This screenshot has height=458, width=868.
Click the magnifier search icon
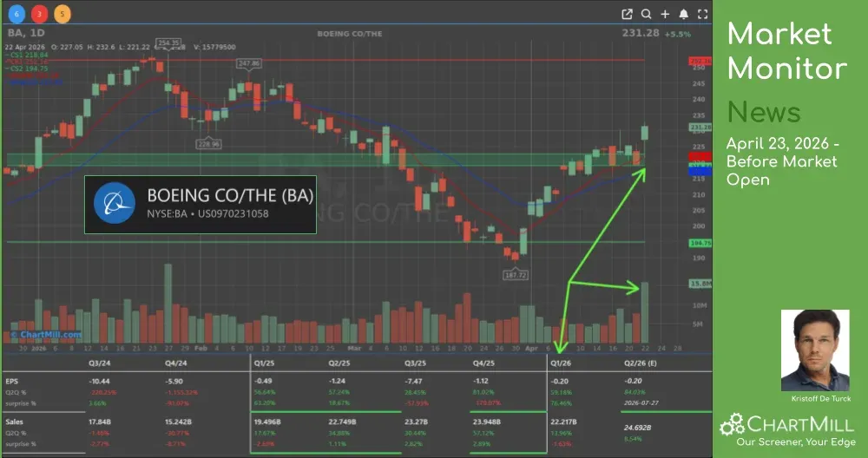click(646, 15)
